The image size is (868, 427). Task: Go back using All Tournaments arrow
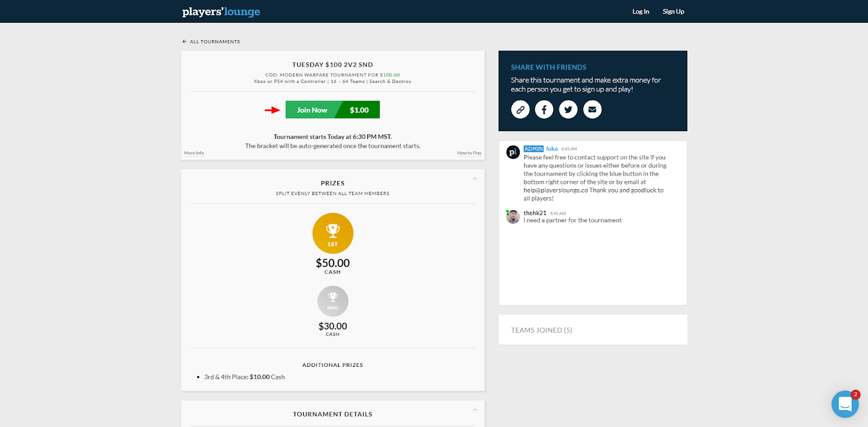pos(184,42)
